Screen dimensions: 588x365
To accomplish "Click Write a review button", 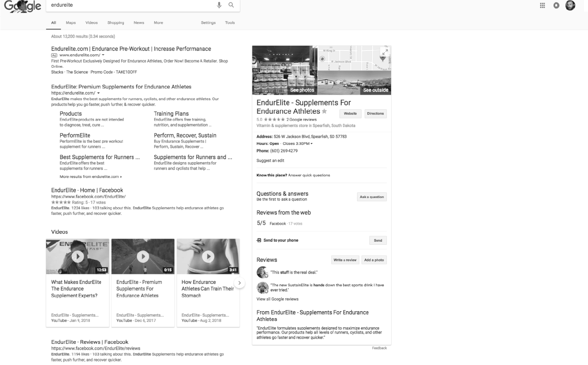I will coord(345,260).
